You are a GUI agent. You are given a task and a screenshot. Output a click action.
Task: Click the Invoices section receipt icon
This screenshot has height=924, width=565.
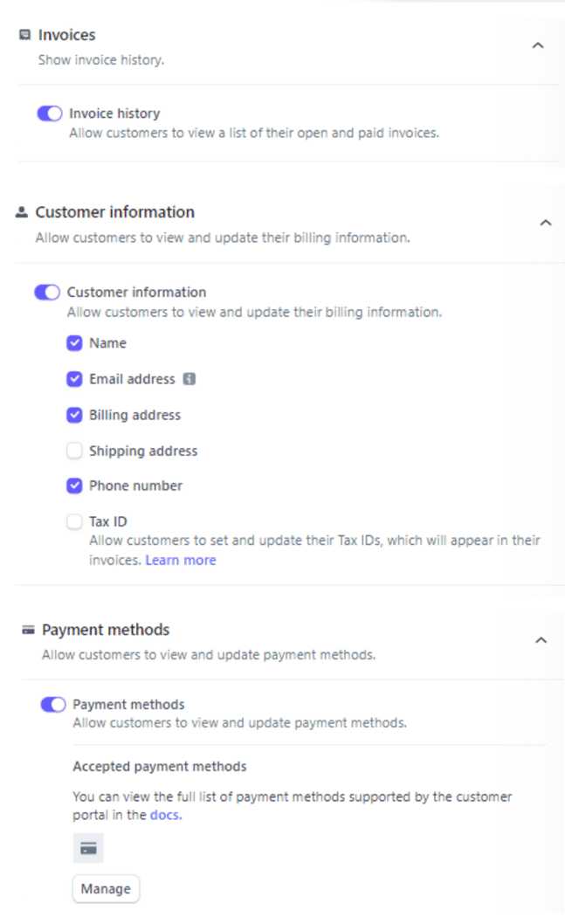click(24, 35)
